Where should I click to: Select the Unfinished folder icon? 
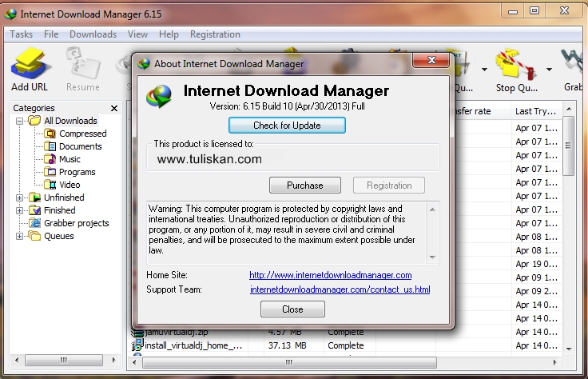coord(34,197)
